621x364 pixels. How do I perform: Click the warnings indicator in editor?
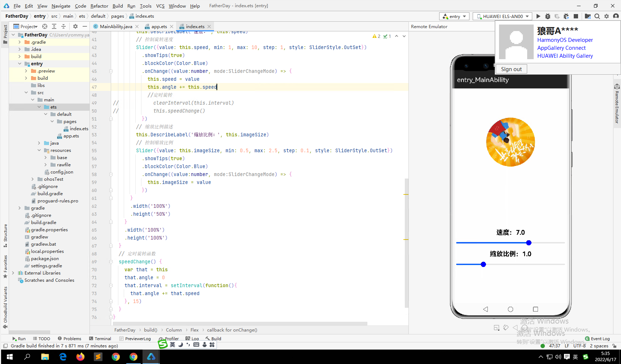pyautogui.click(x=376, y=36)
